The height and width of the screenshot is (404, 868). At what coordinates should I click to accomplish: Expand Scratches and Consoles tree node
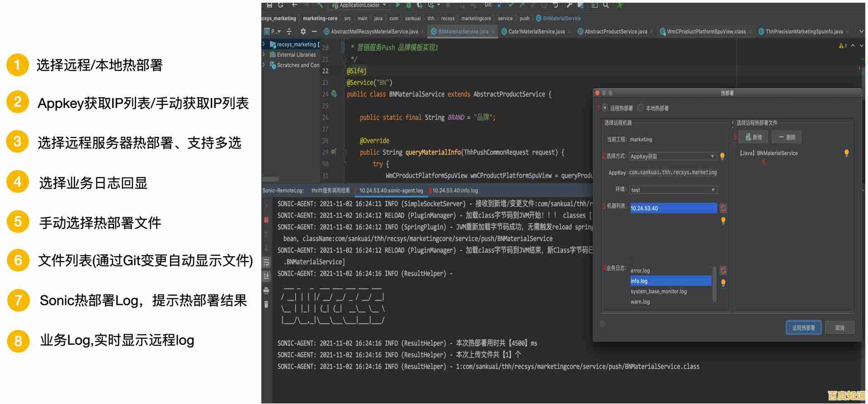(264, 65)
